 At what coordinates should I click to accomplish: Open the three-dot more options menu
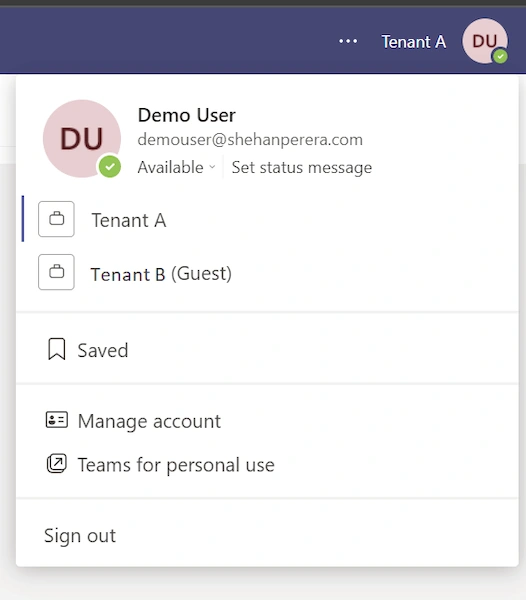(348, 41)
